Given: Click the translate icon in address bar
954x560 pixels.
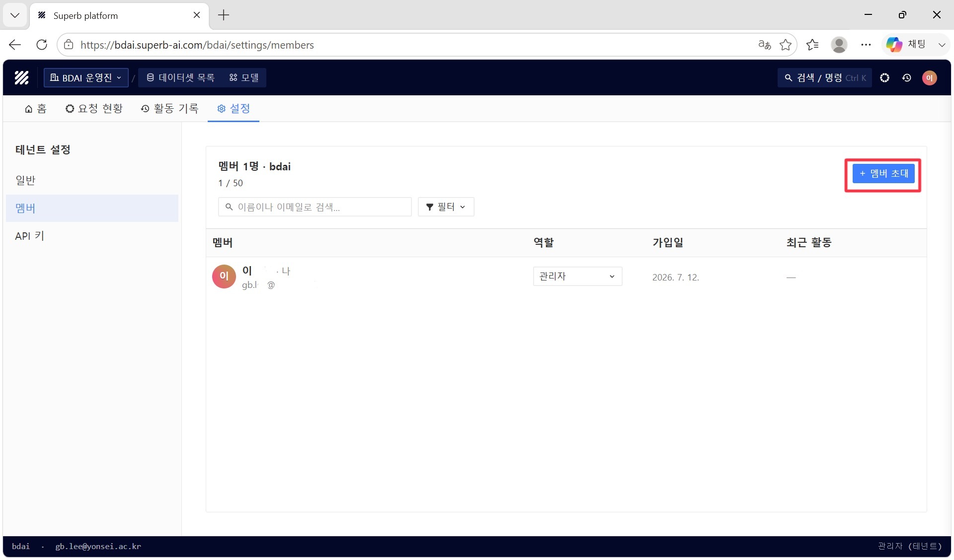Looking at the screenshot, I should click(x=764, y=45).
